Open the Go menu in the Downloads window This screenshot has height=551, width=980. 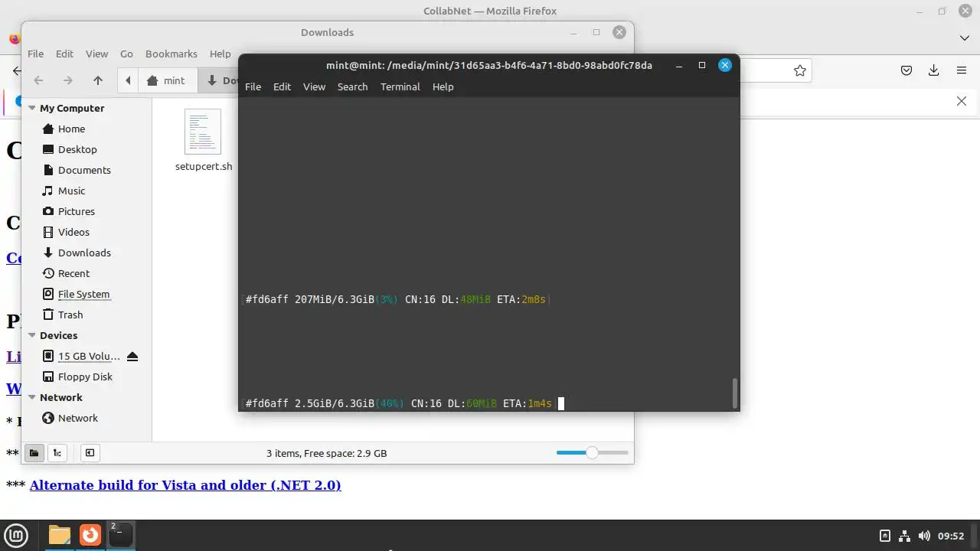126,54
